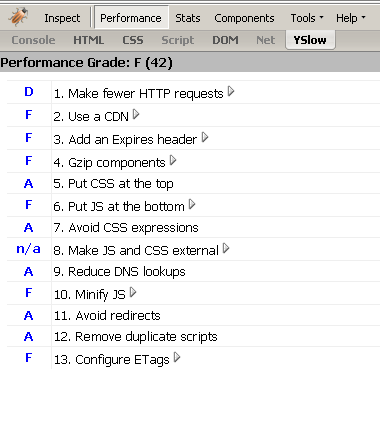Click rule text '5. Put CSS at the top'
380x424 pixels.
[x=113, y=184]
